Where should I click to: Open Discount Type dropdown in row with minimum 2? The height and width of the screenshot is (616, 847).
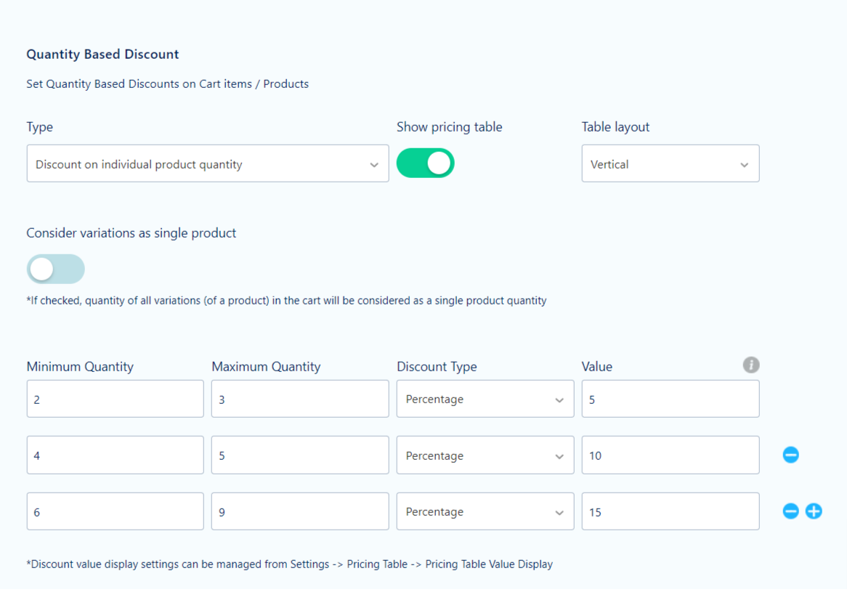click(485, 400)
